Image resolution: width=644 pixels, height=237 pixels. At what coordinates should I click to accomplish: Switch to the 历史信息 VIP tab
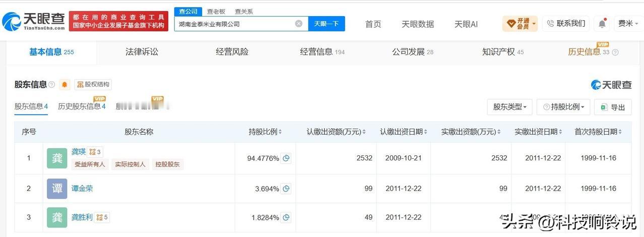click(x=589, y=52)
